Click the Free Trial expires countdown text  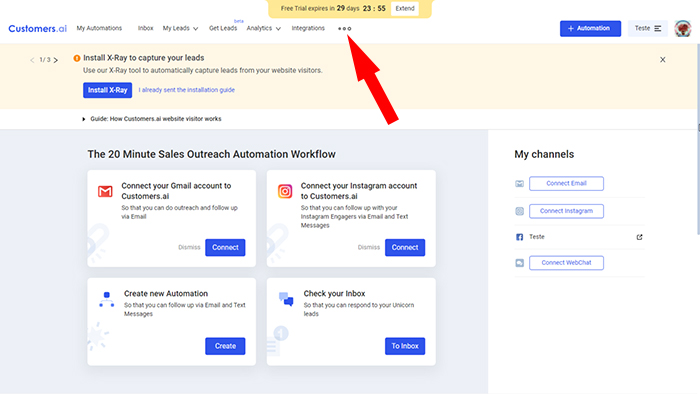coord(333,8)
